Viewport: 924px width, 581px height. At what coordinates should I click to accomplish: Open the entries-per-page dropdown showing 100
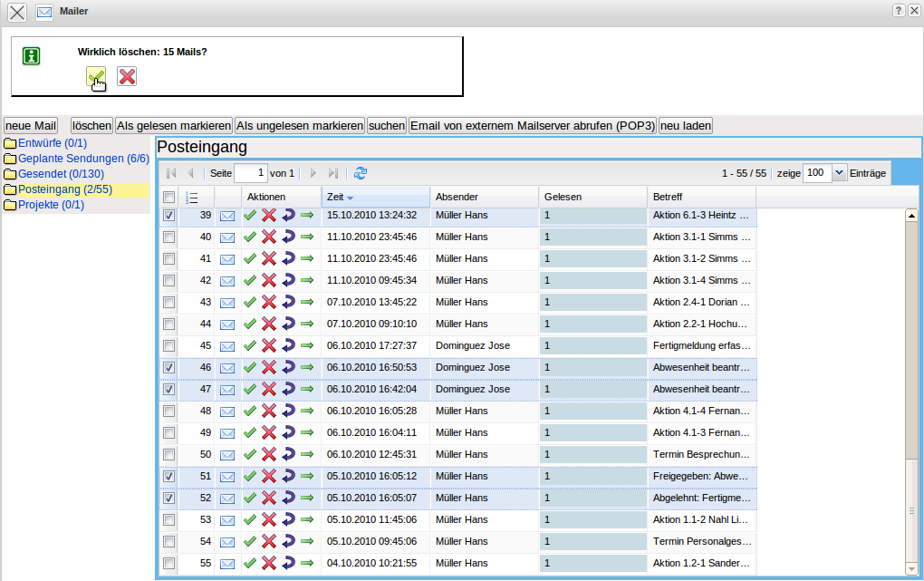point(839,172)
